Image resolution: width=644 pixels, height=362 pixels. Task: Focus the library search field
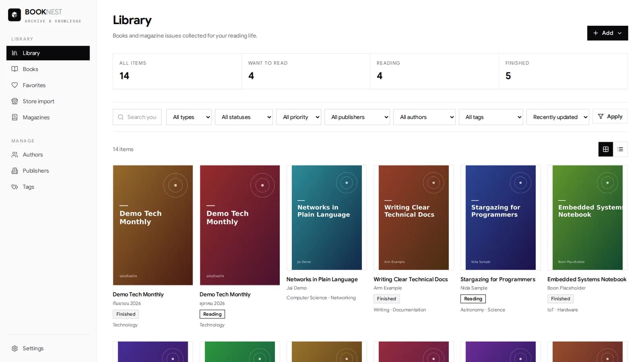pyautogui.click(x=137, y=117)
